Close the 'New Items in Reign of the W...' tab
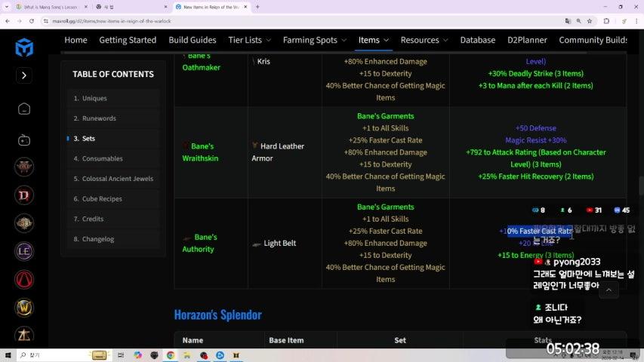This screenshot has height=362, width=644. point(245,7)
